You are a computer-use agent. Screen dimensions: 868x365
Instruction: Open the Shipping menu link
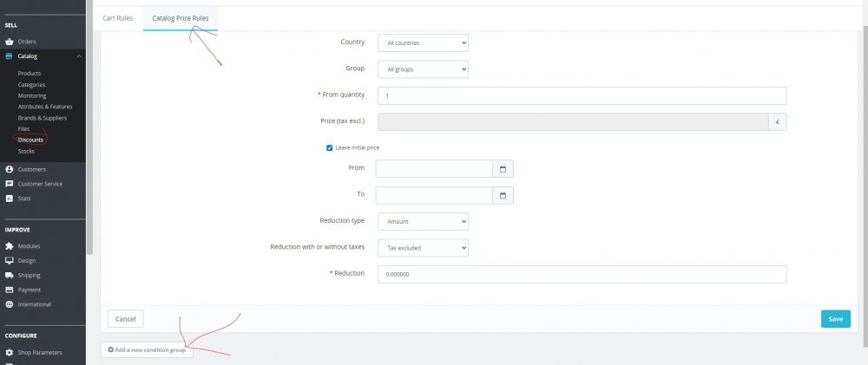tap(29, 275)
